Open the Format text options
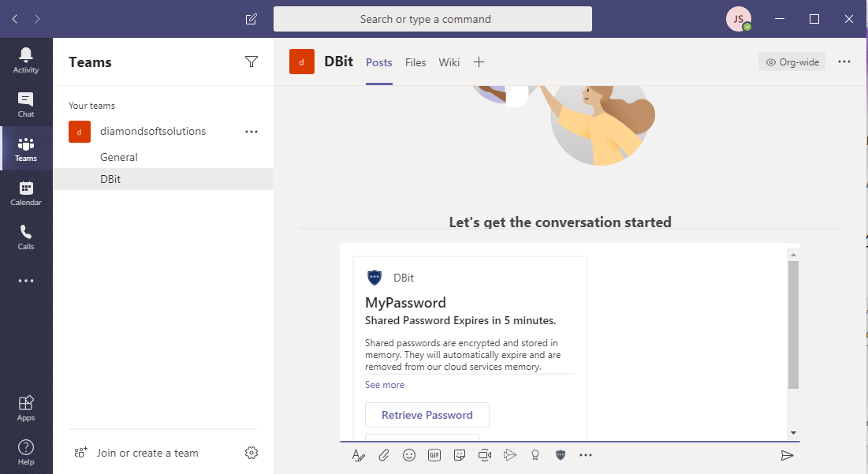 (x=358, y=455)
